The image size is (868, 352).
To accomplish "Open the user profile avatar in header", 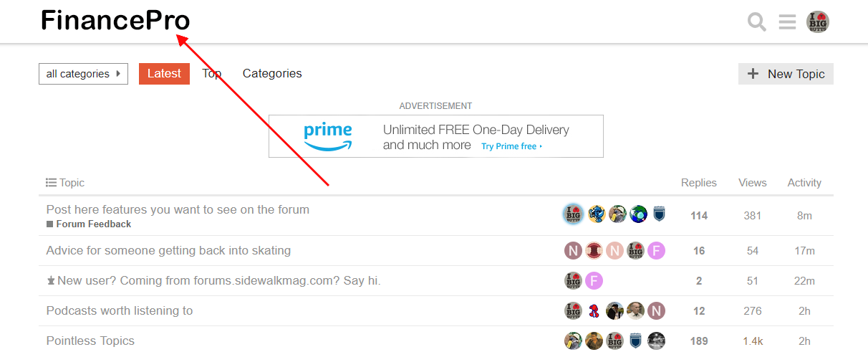I will [x=818, y=22].
